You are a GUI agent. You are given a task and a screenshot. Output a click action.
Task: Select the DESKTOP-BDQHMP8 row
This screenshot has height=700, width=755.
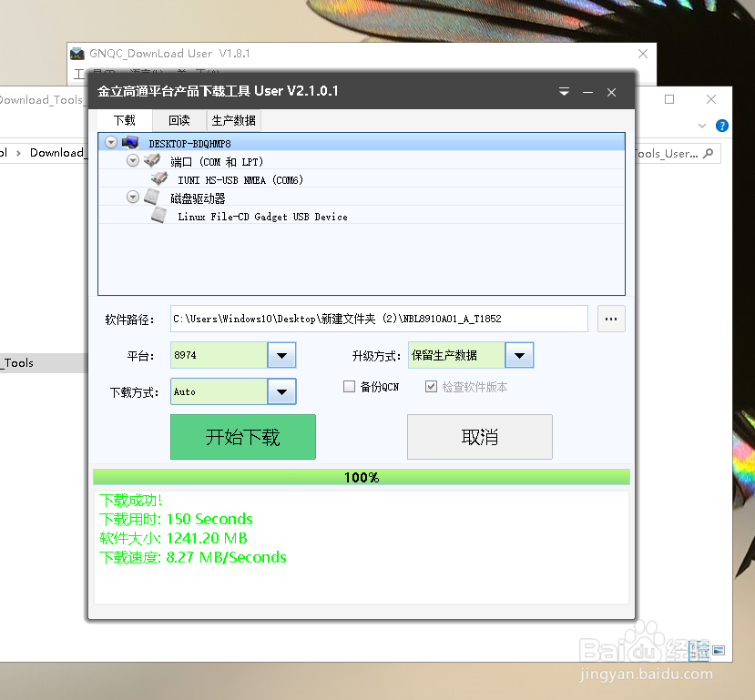[362, 142]
